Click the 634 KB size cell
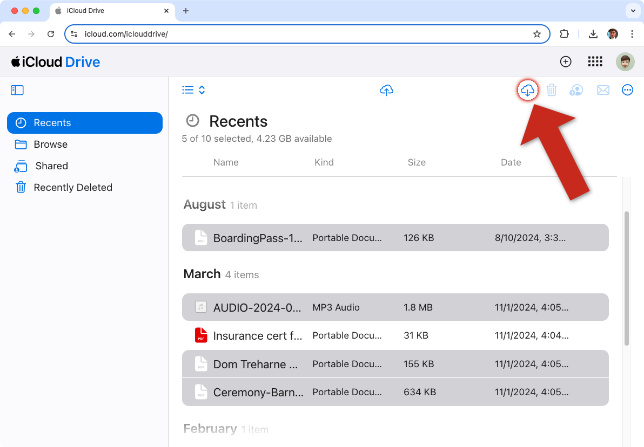Image resolution: width=644 pixels, height=447 pixels. [419, 392]
